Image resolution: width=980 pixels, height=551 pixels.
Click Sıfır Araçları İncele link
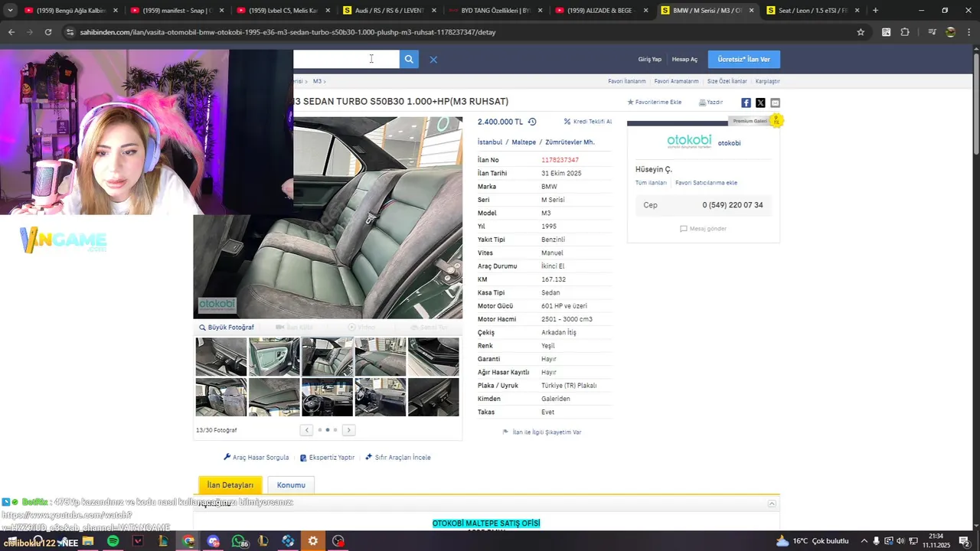tap(398, 458)
